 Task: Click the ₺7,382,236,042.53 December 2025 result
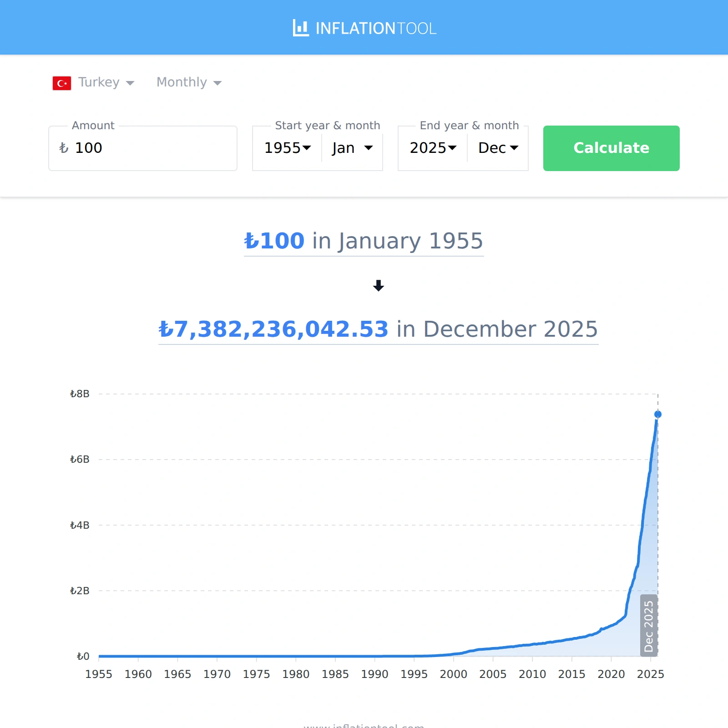pos(378,329)
